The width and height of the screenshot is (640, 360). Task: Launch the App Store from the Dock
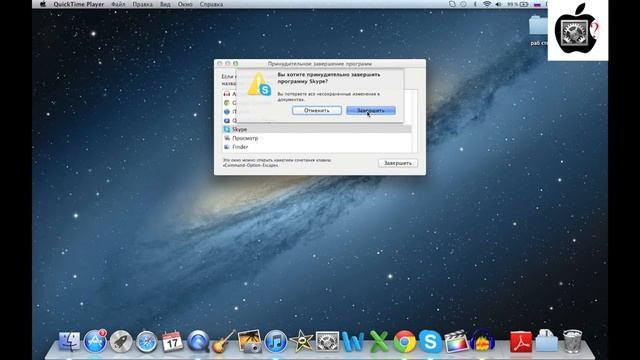[x=95, y=341]
